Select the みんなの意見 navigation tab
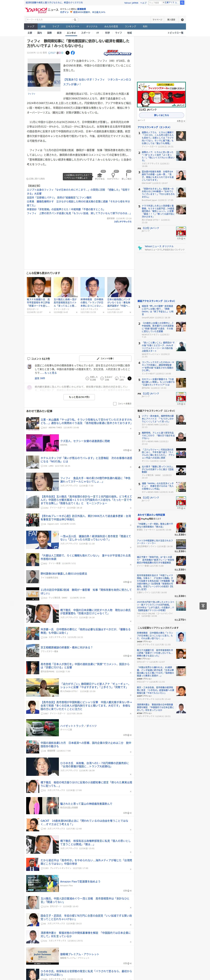 tap(111, 26)
